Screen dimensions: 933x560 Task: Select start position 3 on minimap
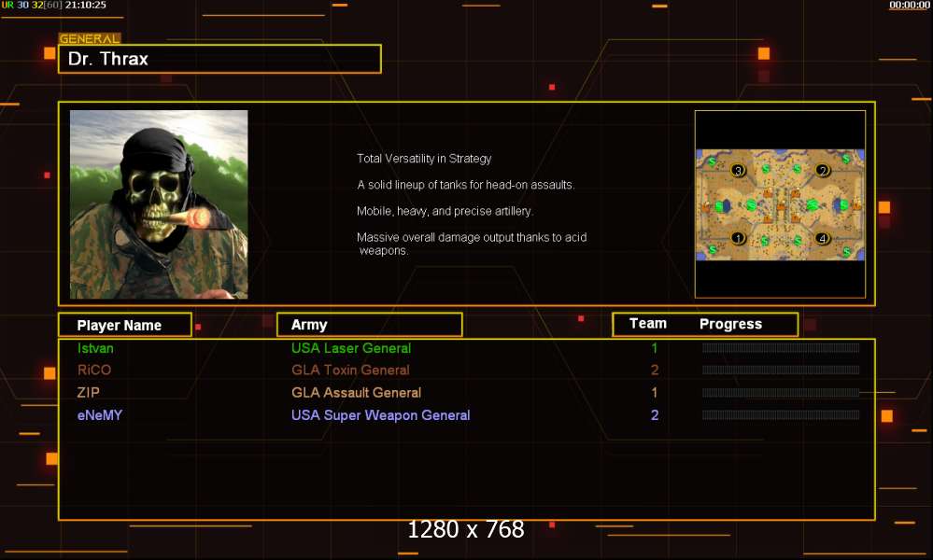click(738, 171)
